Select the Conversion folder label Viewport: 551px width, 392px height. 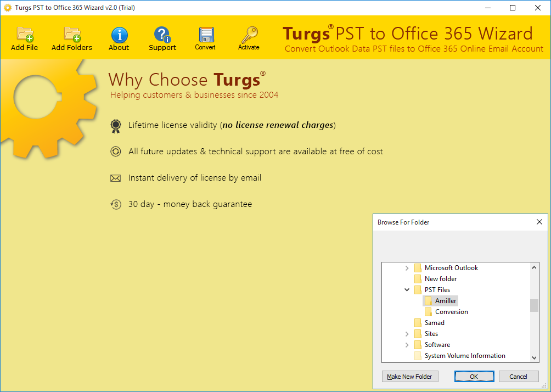click(x=452, y=311)
